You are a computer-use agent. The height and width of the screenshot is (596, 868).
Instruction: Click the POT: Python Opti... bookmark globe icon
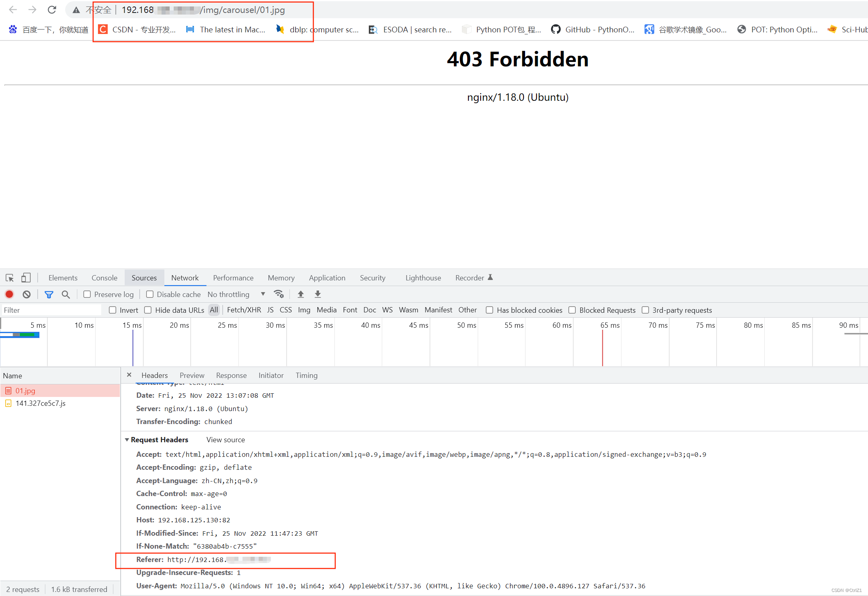[x=741, y=30]
